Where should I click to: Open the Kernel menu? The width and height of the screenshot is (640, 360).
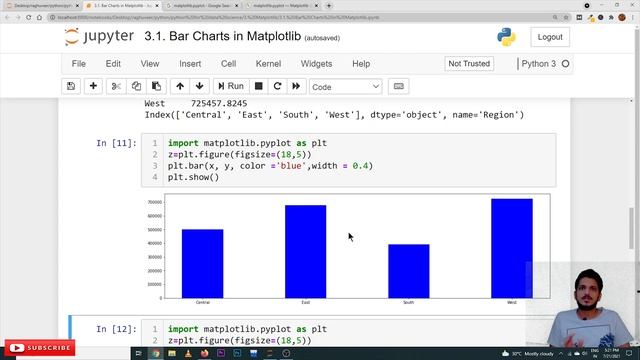pyautogui.click(x=268, y=64)
